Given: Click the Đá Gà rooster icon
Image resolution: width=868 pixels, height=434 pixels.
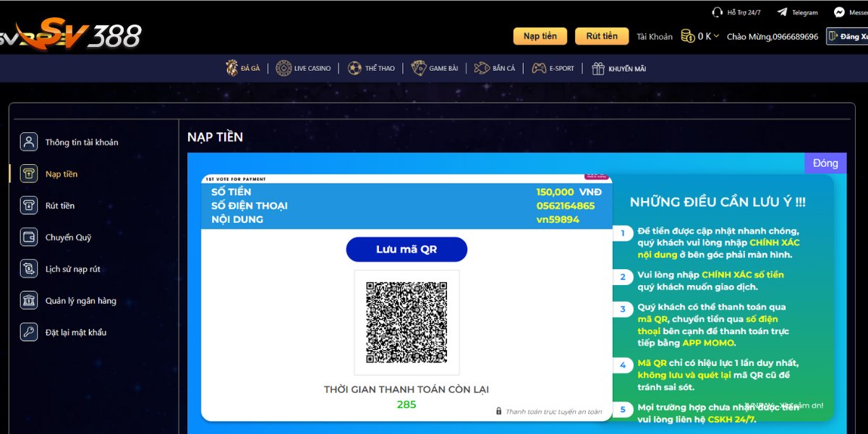Looking at the screenshot, I should pos(231,68).
